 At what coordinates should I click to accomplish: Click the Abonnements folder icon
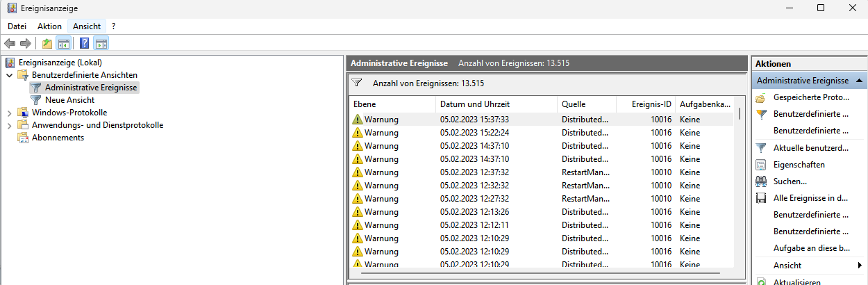coord(23,138)
